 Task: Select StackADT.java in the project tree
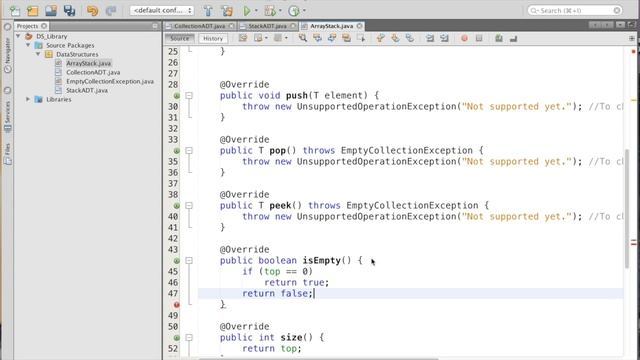[x=87, y=90]
